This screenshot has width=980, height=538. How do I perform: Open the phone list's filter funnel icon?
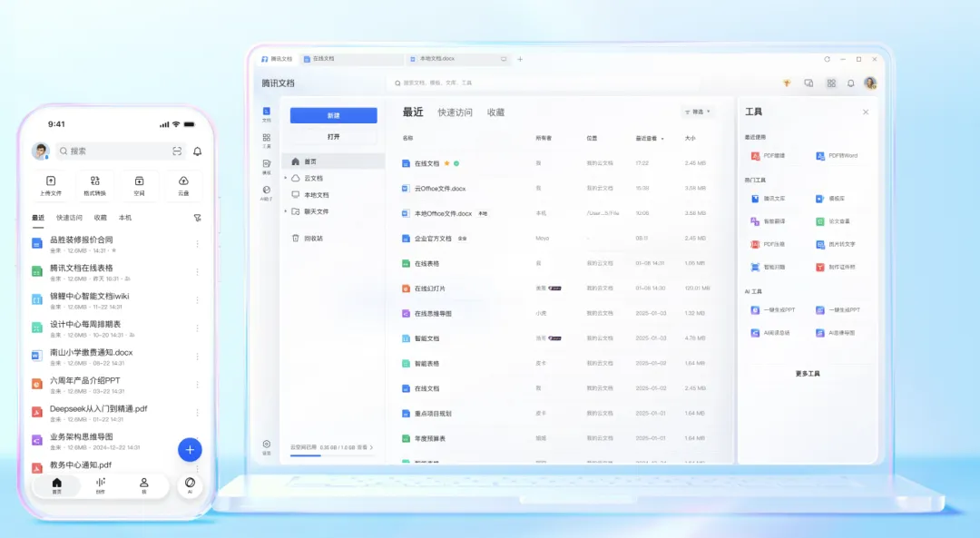pyautogui.click(x=198, y=218)
